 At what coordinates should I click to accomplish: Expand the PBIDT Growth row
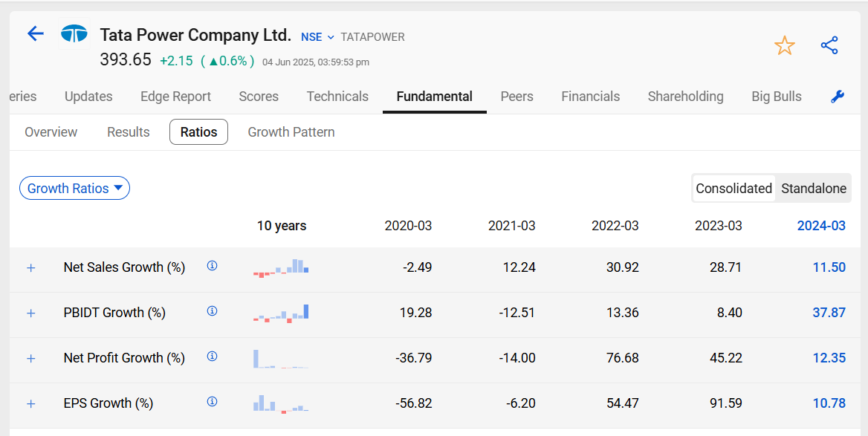click(x=31, y=313)
